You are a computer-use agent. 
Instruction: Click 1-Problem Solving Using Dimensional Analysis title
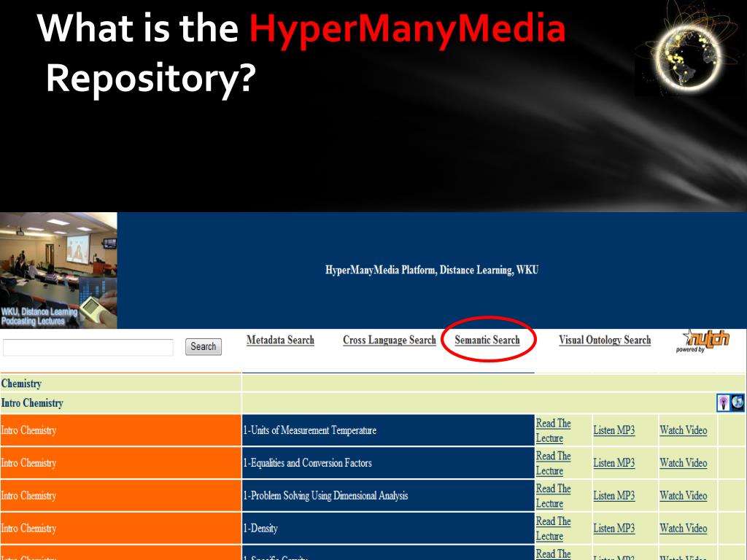pos(325,496)
